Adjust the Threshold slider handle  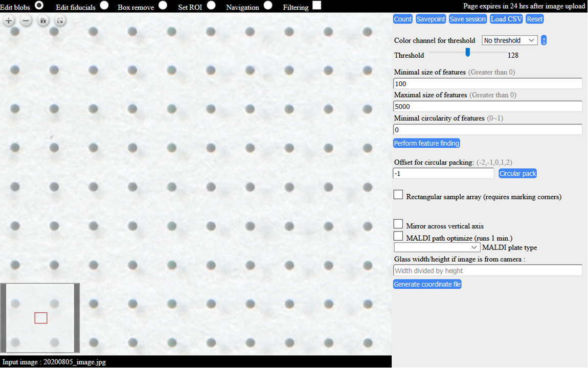click(468, 53)
